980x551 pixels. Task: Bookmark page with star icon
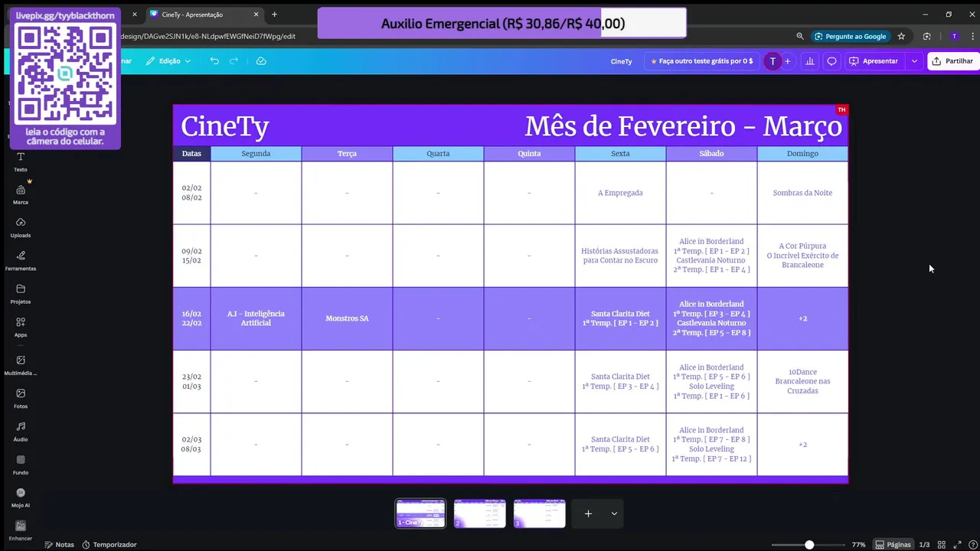point(901,36)
